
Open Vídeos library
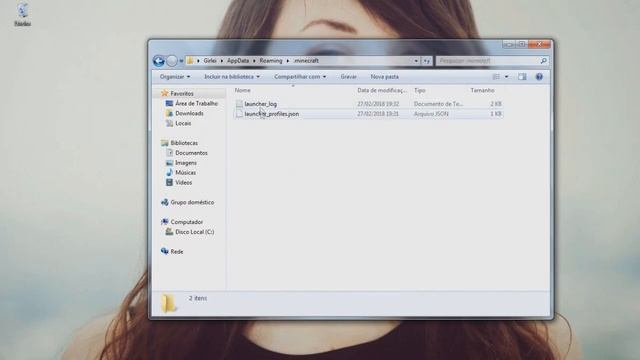click(184, 182)
